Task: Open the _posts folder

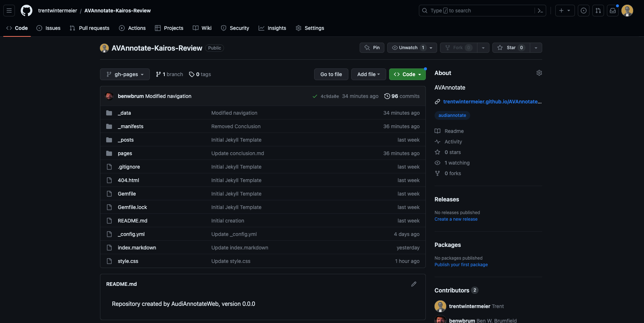Action: pyautogui.click(x=126, y=140)
